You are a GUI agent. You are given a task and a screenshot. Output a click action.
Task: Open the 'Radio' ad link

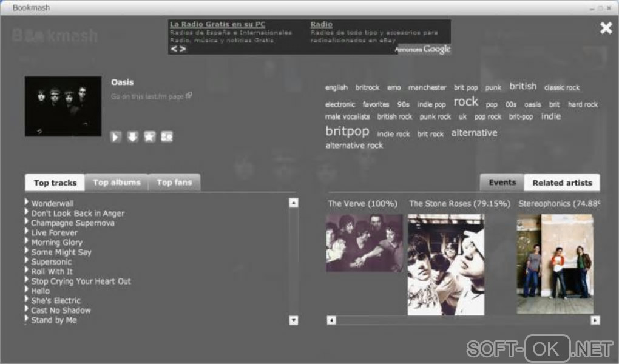coord(322,24)
